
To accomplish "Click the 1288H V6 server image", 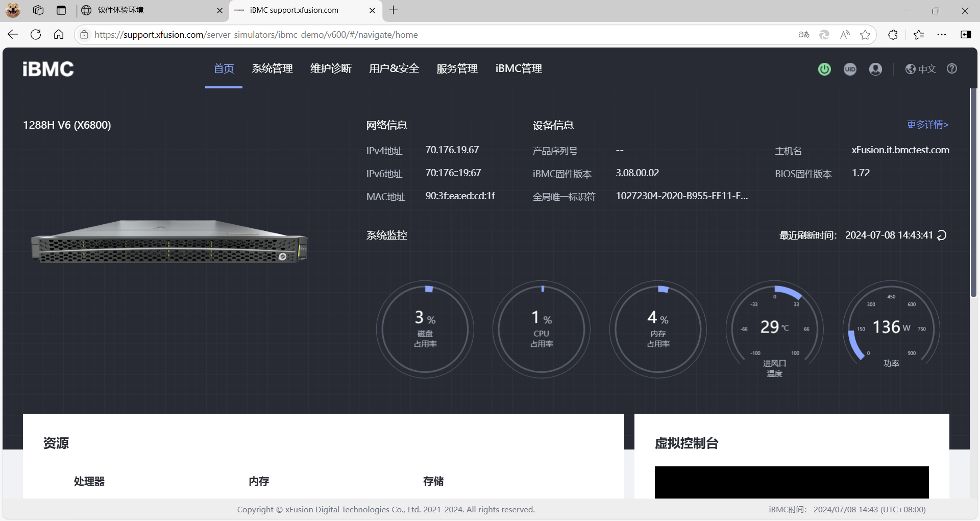I will tap(169, 242).
